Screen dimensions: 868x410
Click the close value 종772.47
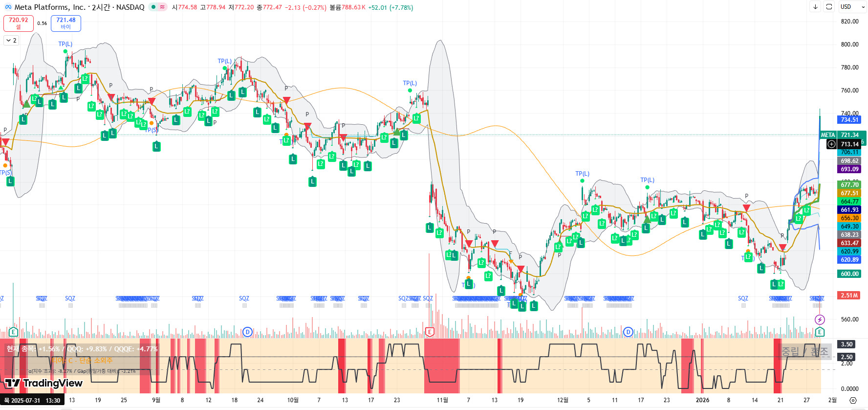pyautogui.click(x=269, y=7)
